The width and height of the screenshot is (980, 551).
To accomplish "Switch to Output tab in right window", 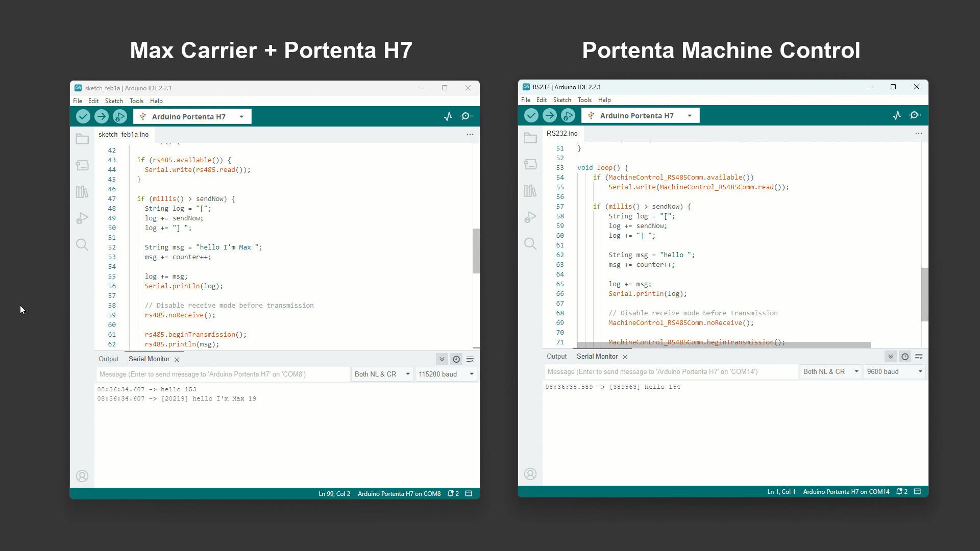I will tap(556, 357).
